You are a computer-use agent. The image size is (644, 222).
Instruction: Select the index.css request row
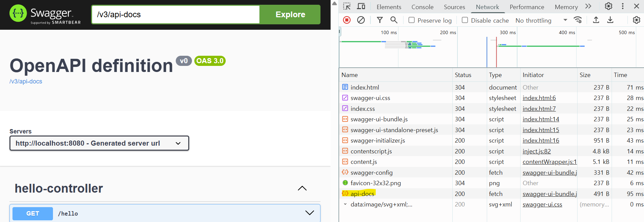pos(492,108)
